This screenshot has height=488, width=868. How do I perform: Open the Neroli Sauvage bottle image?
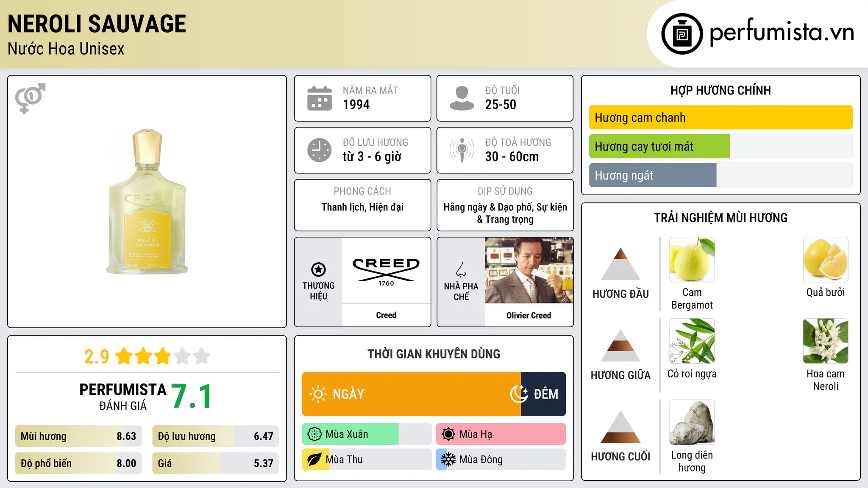[147, 201]
